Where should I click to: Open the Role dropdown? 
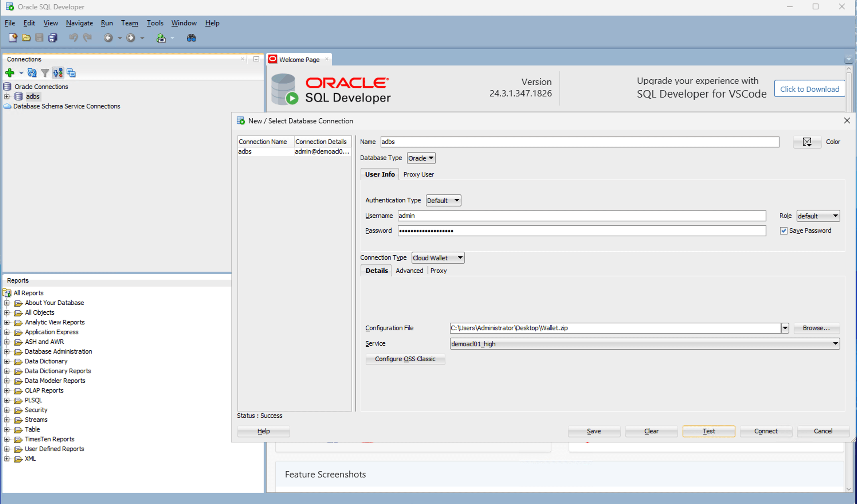point(818,216)
